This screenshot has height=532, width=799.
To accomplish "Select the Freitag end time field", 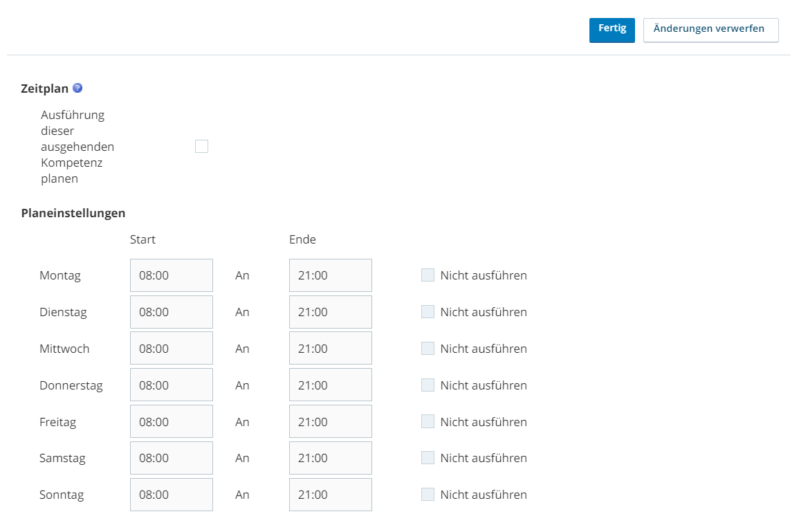I will tap(331, 421).
